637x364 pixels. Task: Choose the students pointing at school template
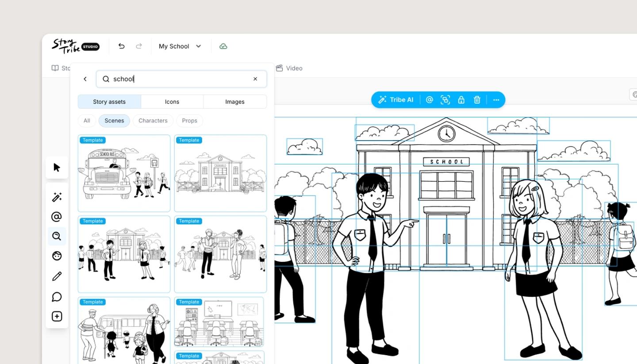click(124, 254)
